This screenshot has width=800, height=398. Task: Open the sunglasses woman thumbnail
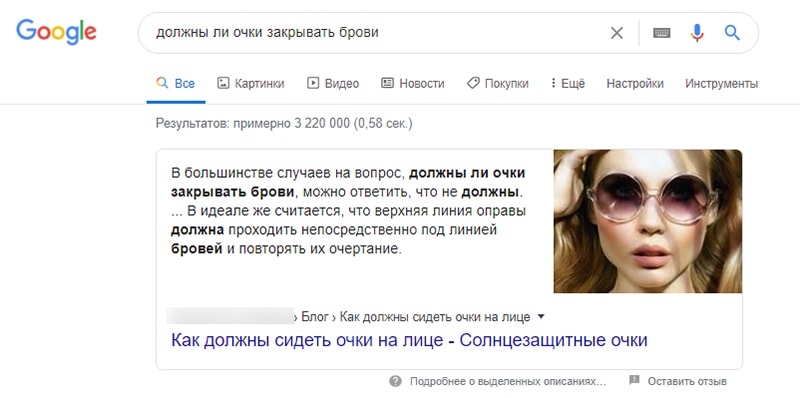click(x=648, y=221)
